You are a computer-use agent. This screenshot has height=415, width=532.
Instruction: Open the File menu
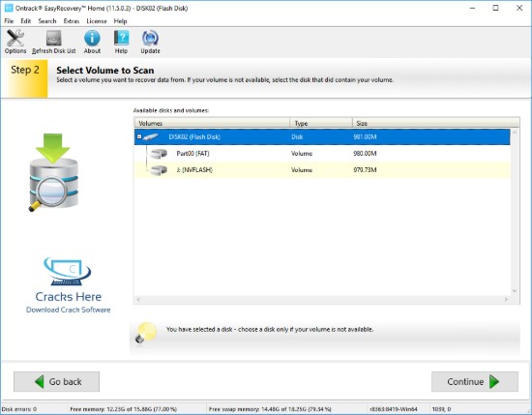click(9, 21)
